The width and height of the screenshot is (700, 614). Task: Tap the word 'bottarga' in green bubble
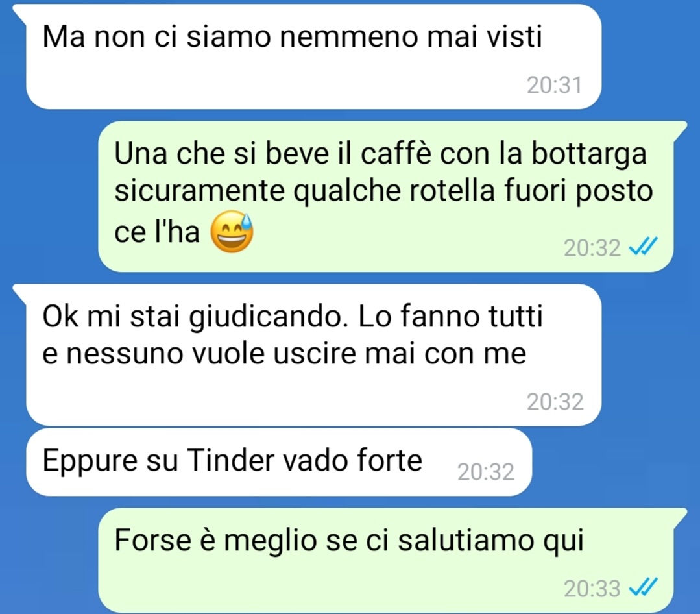589,154
